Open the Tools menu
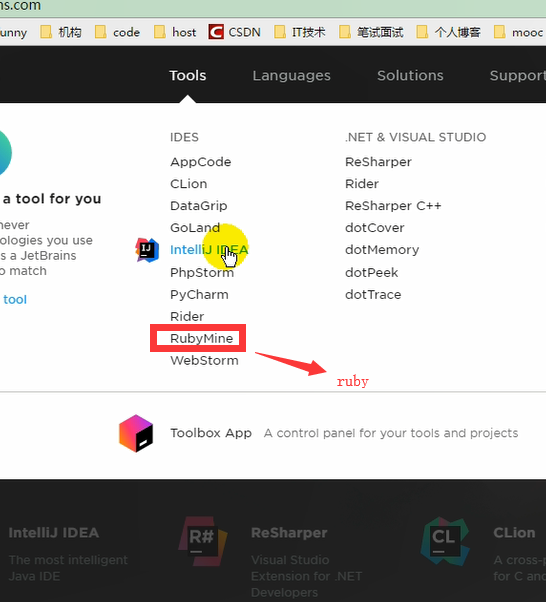The width and height of the screenshot is (546, 602). pyautogui.click(x=188, y=76)
